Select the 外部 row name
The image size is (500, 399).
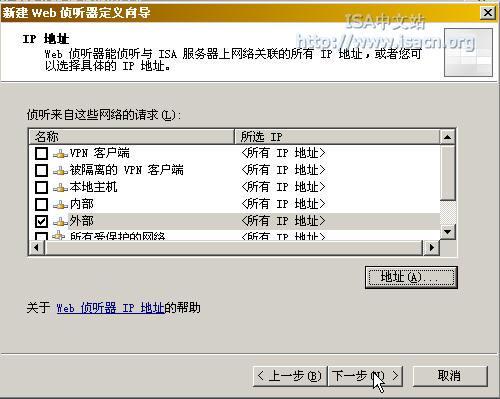[82, 221]
